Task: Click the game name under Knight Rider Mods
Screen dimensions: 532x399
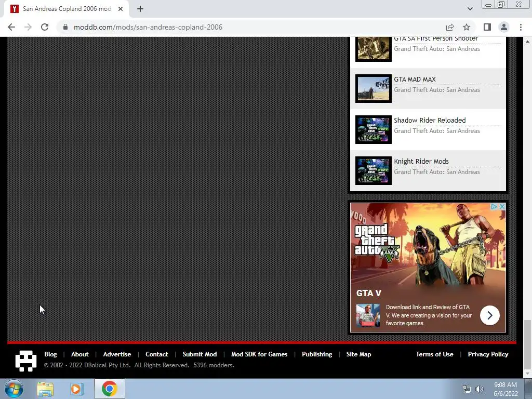Action: (x=436, y=172)
